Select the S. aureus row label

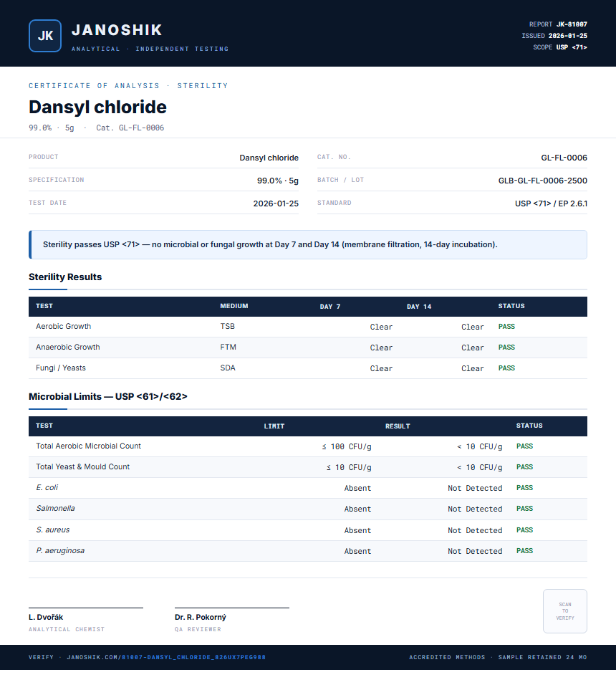point(53,530)
